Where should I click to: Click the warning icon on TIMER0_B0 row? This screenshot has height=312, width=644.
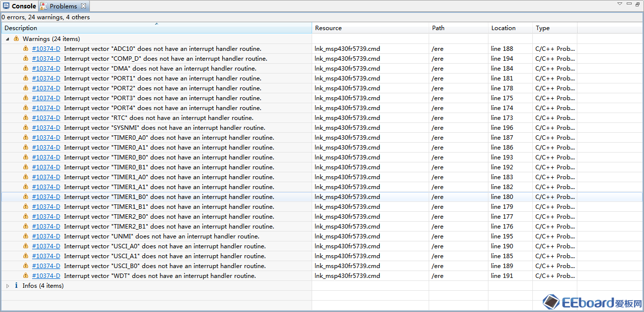[26, 157]
